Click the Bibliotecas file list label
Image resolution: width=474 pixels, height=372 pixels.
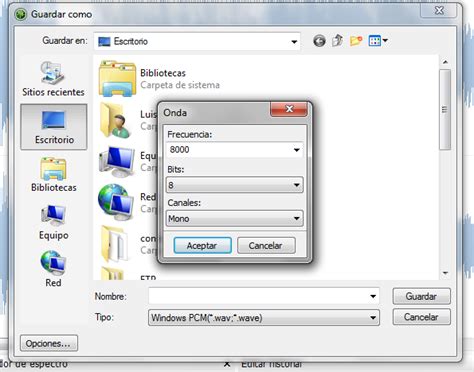(x=163, y=73)
